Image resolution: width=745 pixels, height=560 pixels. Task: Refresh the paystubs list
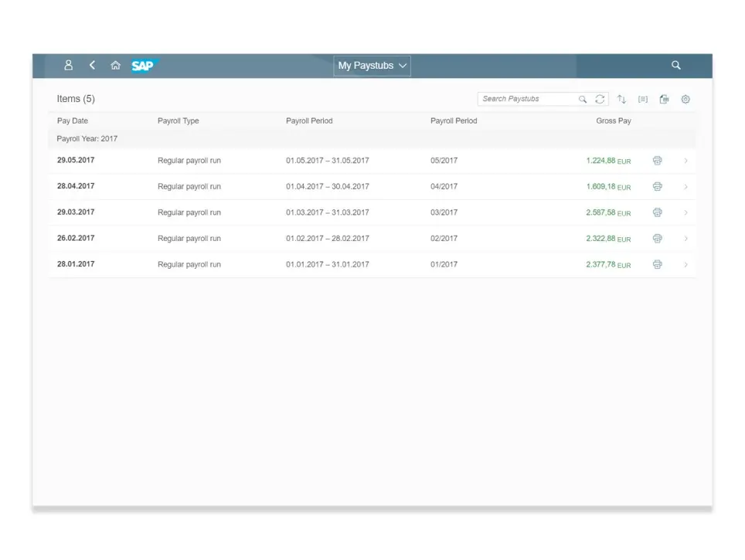[600, 99]
